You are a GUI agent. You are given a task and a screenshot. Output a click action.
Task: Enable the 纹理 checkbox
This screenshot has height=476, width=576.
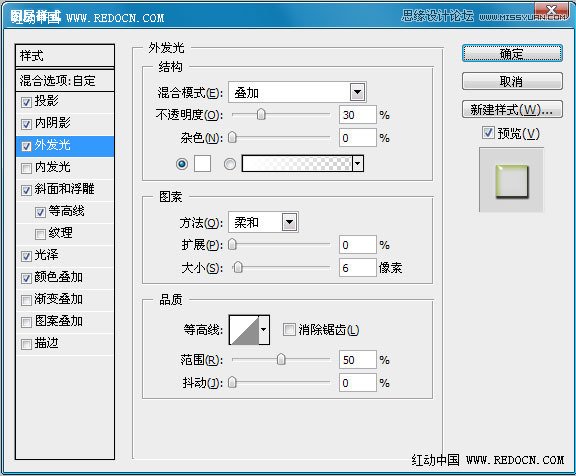pos(40,234)
